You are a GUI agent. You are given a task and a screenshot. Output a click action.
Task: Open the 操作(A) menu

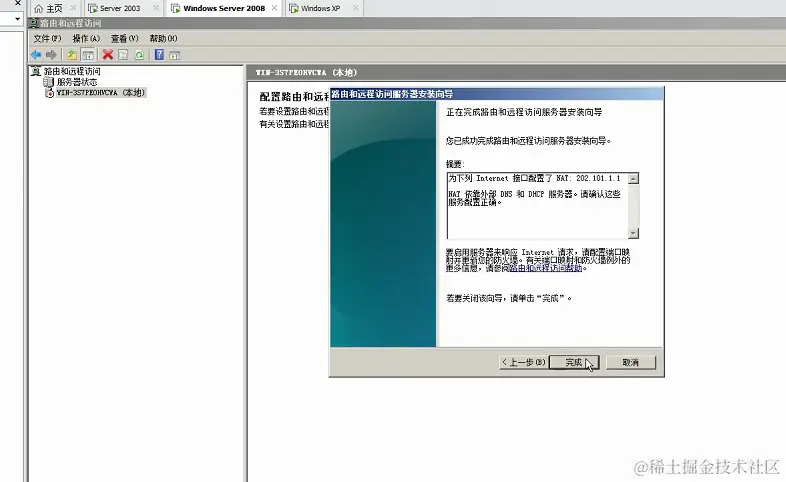[x=86, y=38]
